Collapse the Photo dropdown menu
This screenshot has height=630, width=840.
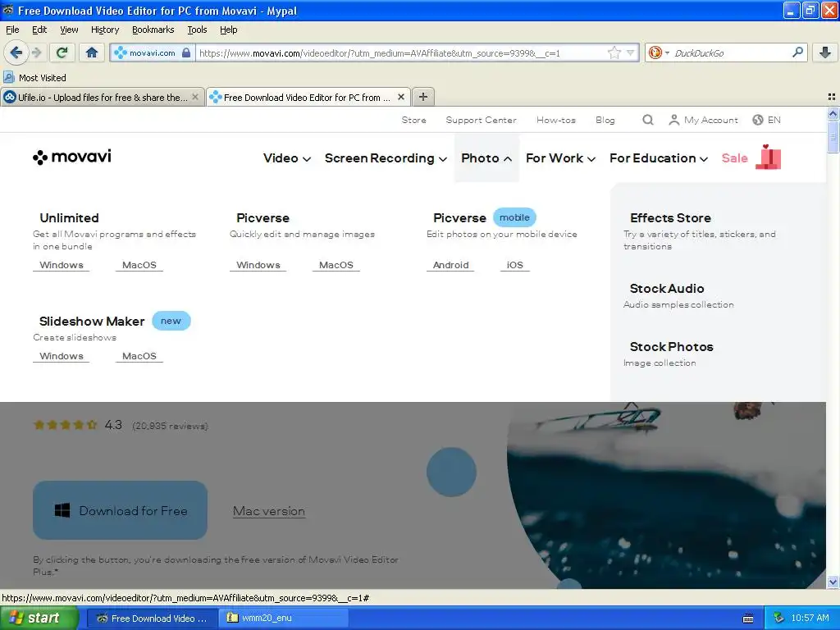click(486, 158)
